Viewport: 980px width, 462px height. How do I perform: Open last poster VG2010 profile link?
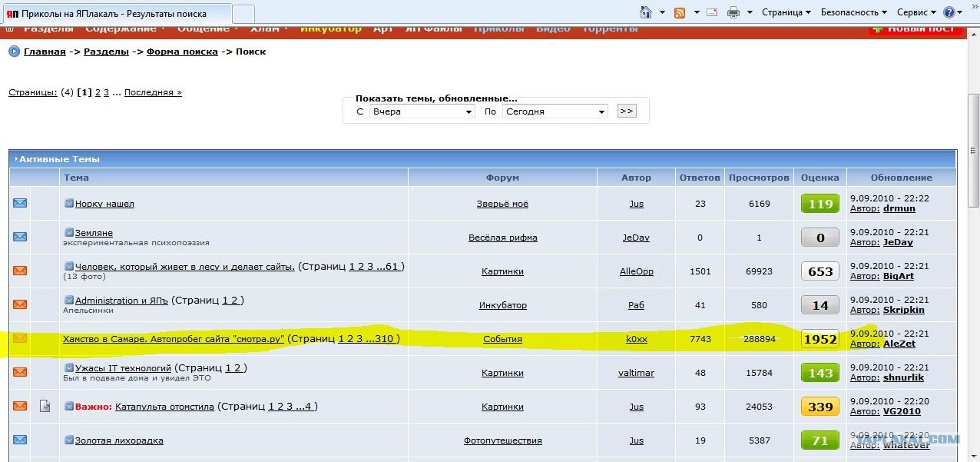[902, 411]
